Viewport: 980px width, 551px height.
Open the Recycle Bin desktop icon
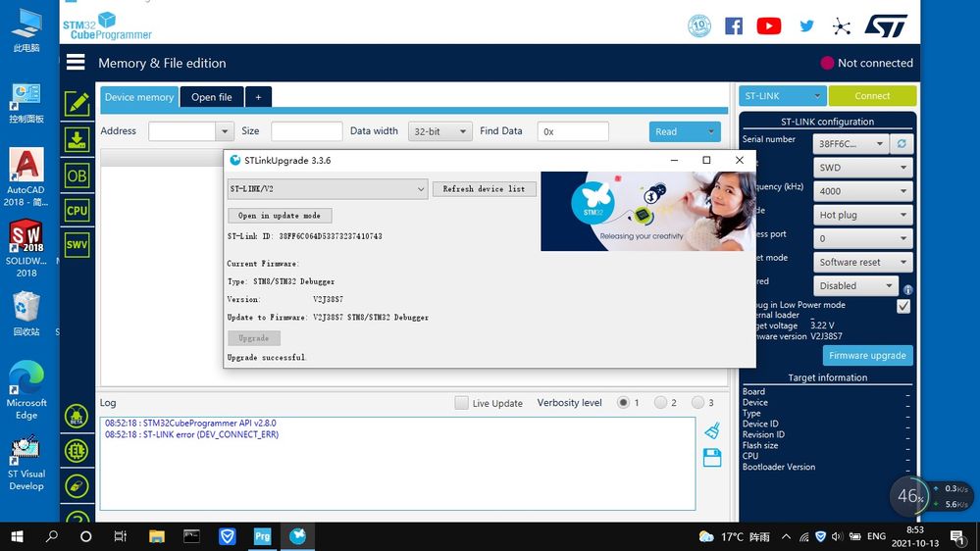click(26, 314)
